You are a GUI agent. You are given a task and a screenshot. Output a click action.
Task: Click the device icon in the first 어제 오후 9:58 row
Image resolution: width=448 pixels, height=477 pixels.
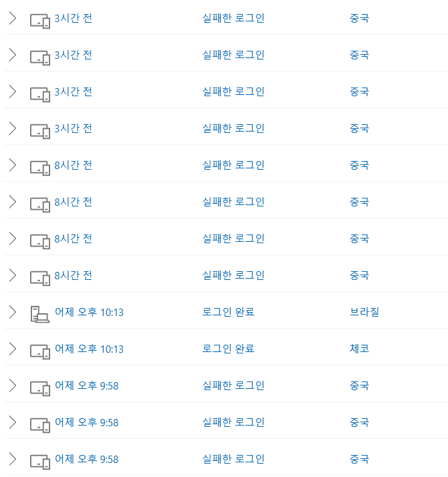click(x=40, y=386)
